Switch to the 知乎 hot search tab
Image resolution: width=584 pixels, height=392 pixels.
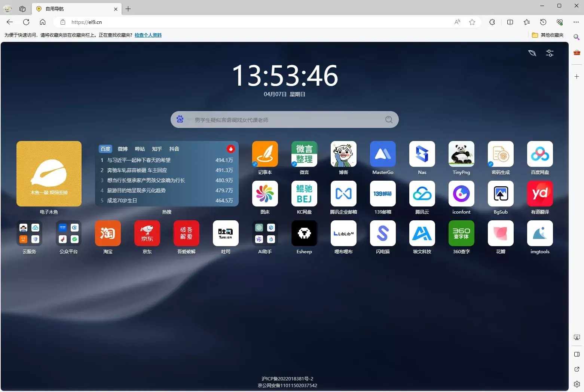[x=157, y=149]
